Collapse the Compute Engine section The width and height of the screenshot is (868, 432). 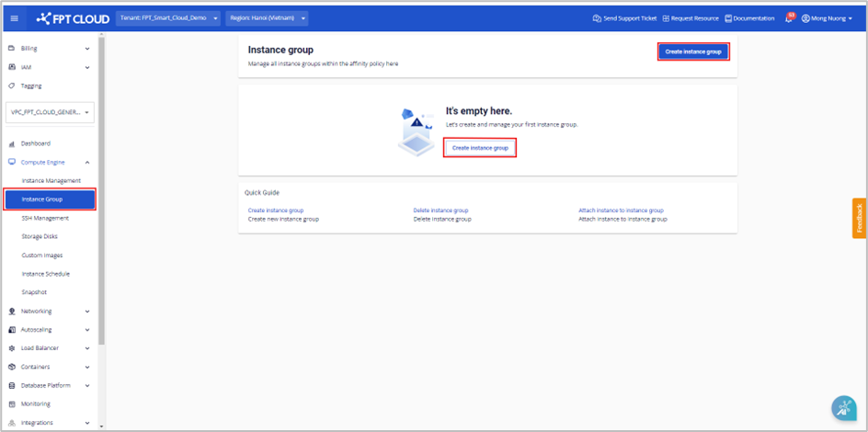(x=87, y=162)
